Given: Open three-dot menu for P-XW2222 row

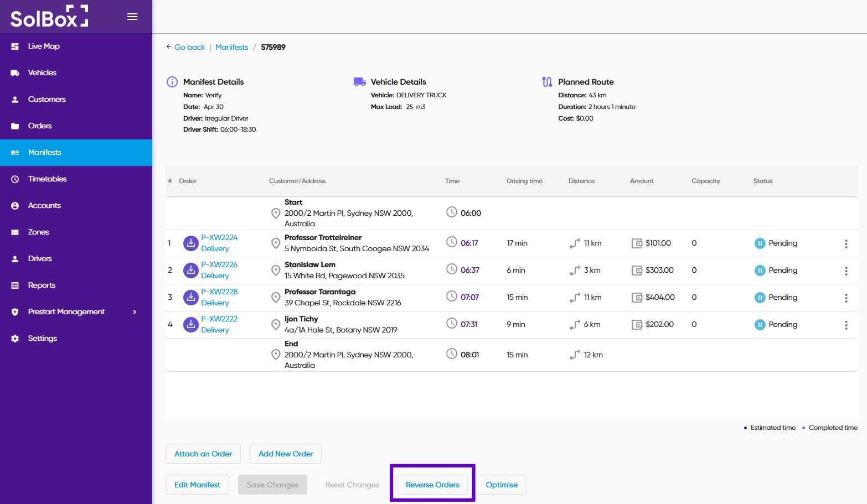Looking at the screenshot, I should [x=846, y=325].
